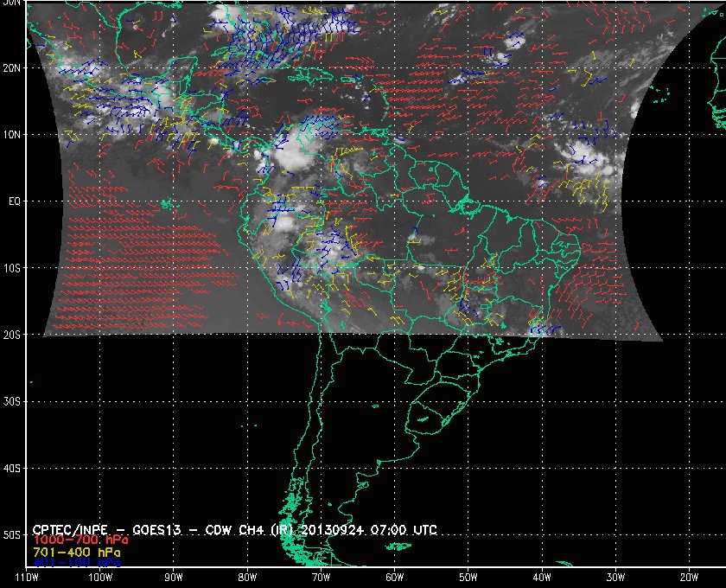Click the 30S latitude label

[x=12, y=402]
